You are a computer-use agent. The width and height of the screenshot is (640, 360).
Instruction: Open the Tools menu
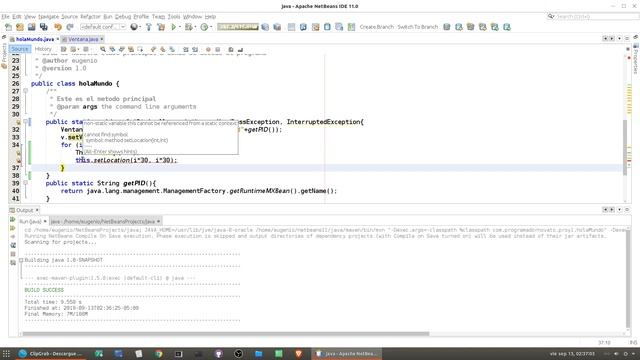click(x=174, y=17)
